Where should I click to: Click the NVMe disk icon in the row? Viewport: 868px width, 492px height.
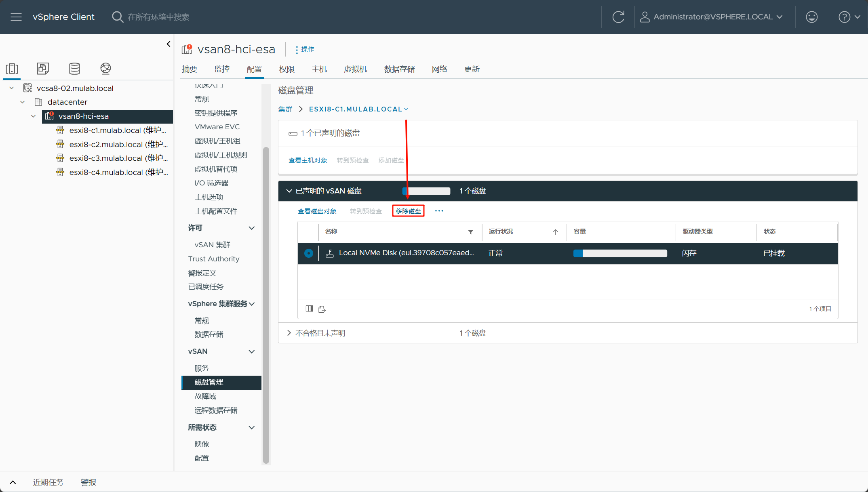pyautogui.click(x=329, y=253)
